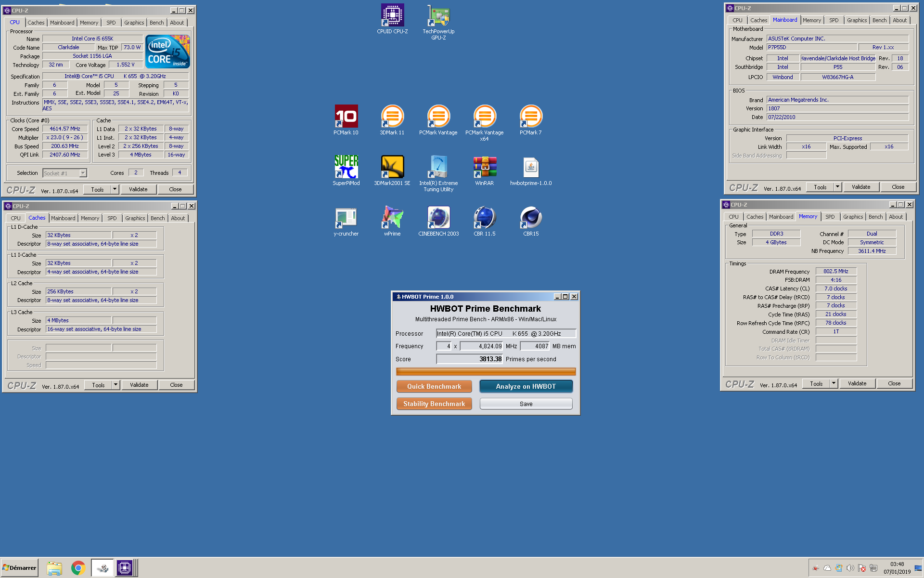
Task: Click the Core Voltage value 1.552 V
Action: pos(126,65)
